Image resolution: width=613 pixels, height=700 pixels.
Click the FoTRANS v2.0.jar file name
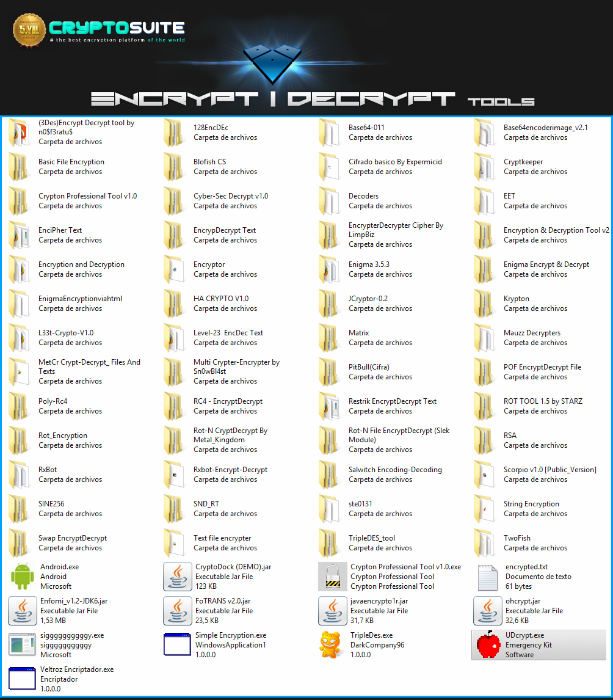[223, 601]
